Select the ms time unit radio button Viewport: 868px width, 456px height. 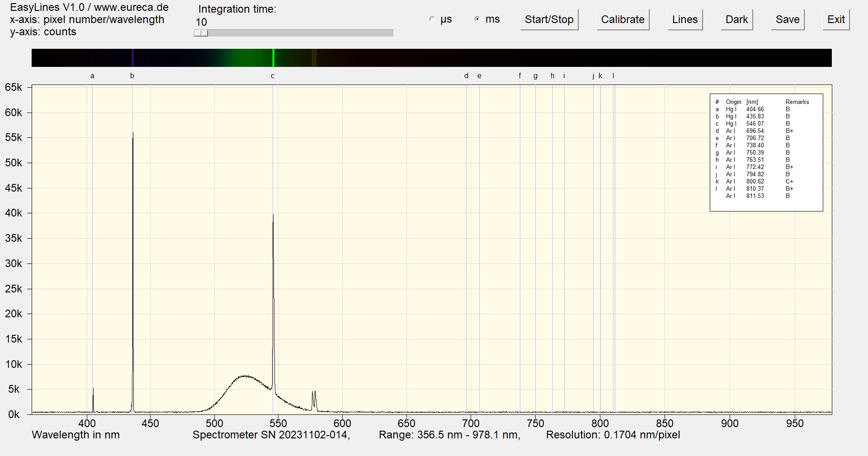pos(477,19)
